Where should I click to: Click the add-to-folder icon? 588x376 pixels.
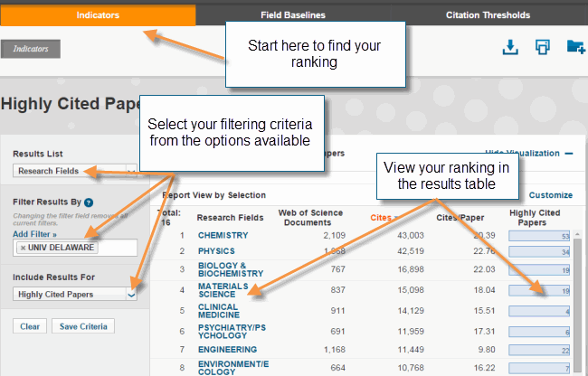click(x=575, y=47)
